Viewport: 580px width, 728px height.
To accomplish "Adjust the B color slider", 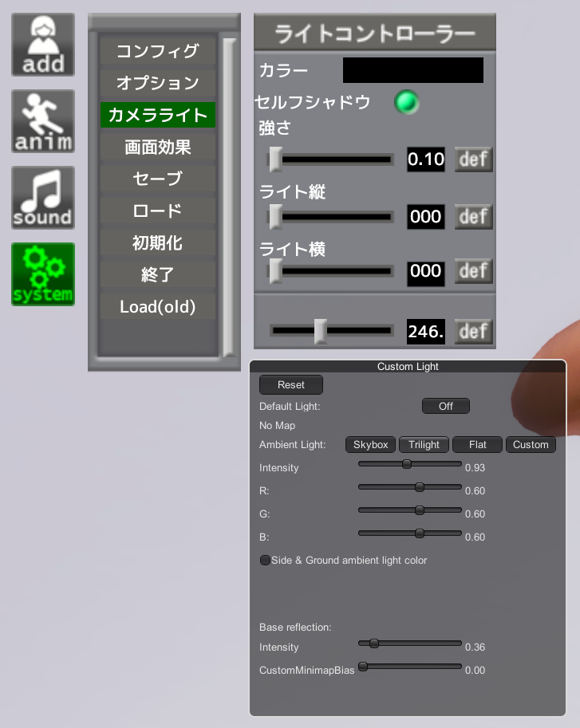I will tap(410, 533).
